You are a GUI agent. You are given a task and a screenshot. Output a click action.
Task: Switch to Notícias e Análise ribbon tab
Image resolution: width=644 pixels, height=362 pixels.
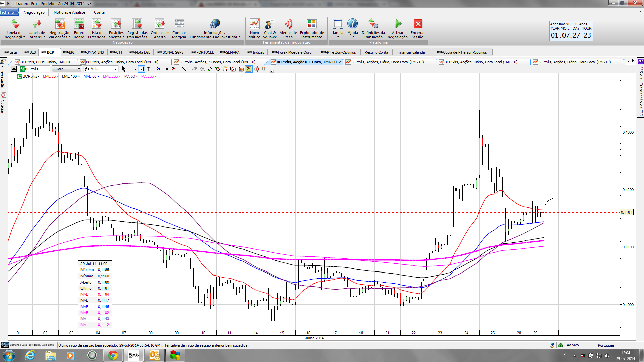69,12
